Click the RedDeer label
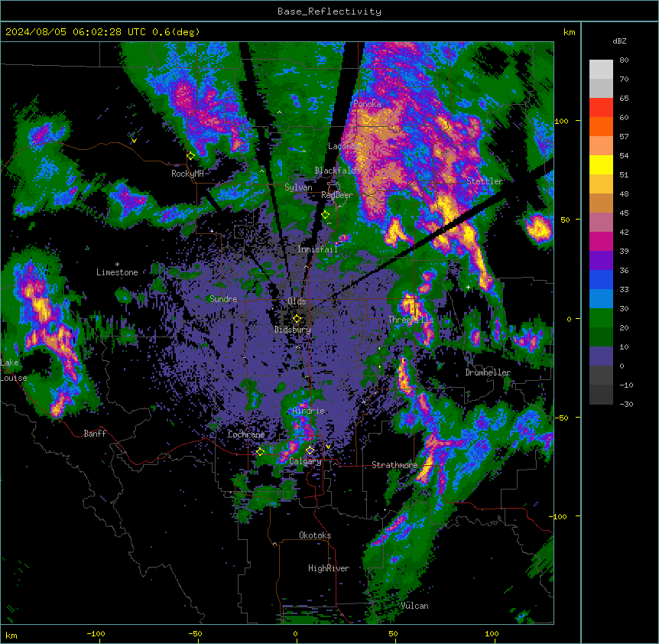The width and height of the screenshot is (659, 644). [337, 195]
